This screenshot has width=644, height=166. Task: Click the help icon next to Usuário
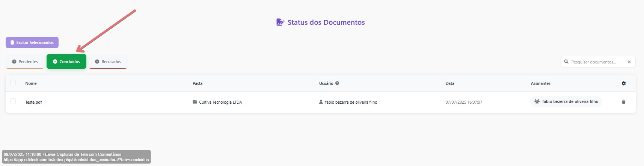pyautogui.click(x=337, y=83)
